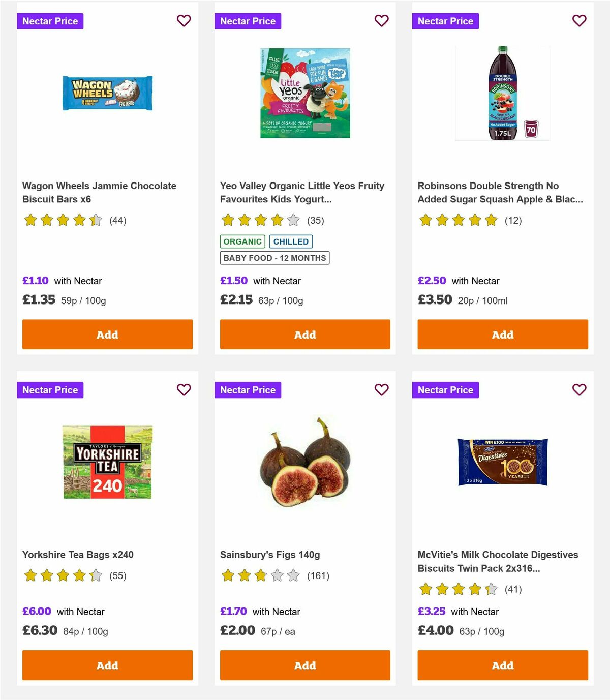Image resolution: width=610 pixels, height=700 pixels.
Task: Open Wagon Wheels Jammie Chocolate product page
Action: point(99,193)
